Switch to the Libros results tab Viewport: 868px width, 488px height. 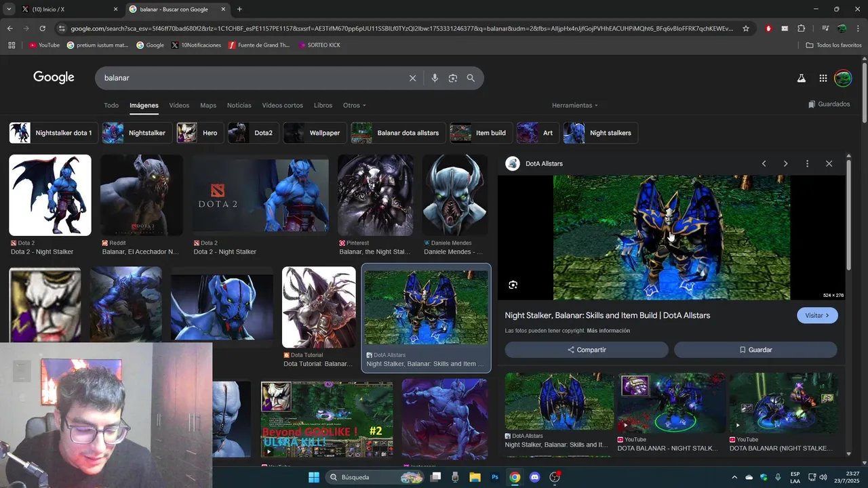[323, 105]
